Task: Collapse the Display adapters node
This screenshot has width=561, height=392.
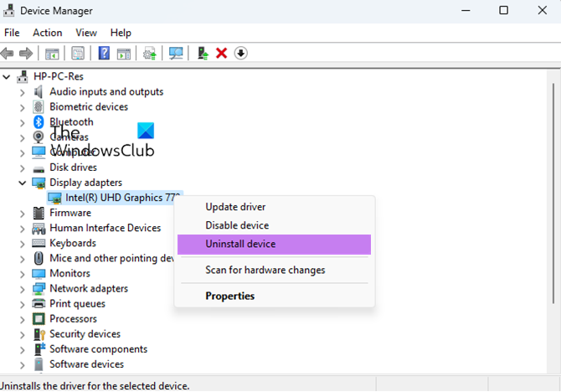Action: point(22,183)
